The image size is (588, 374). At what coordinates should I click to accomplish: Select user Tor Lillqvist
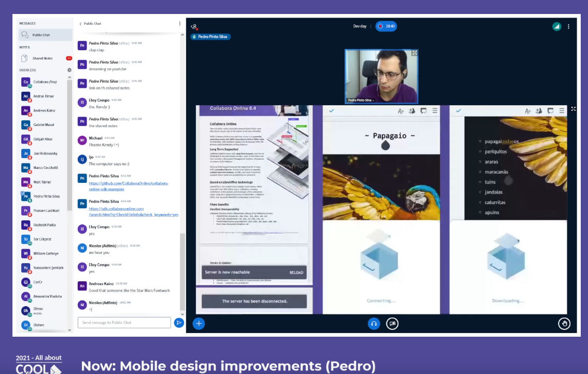pyautogui.click(x=43, y=239)
